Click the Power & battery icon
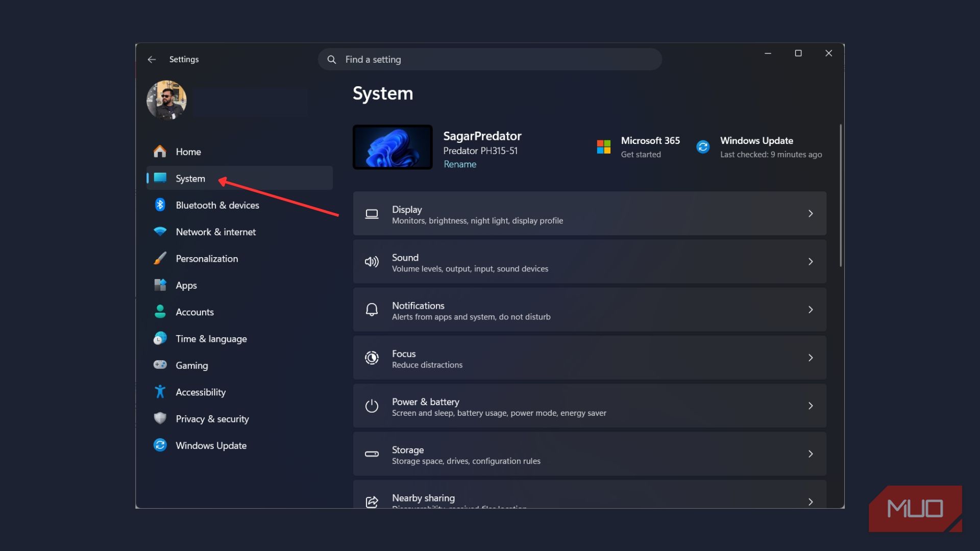Viewport: 980px width, 551px height. (x=372, y=406)
